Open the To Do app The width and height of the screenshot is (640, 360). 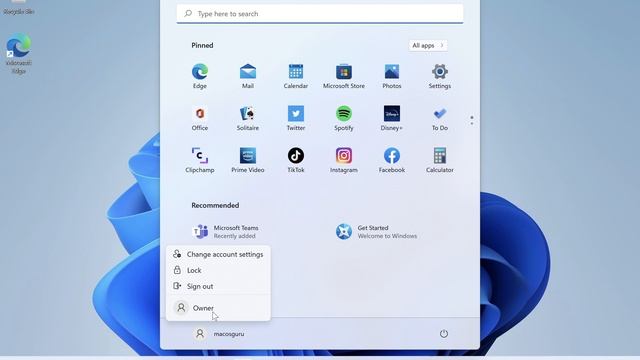[x=440, y=118]
